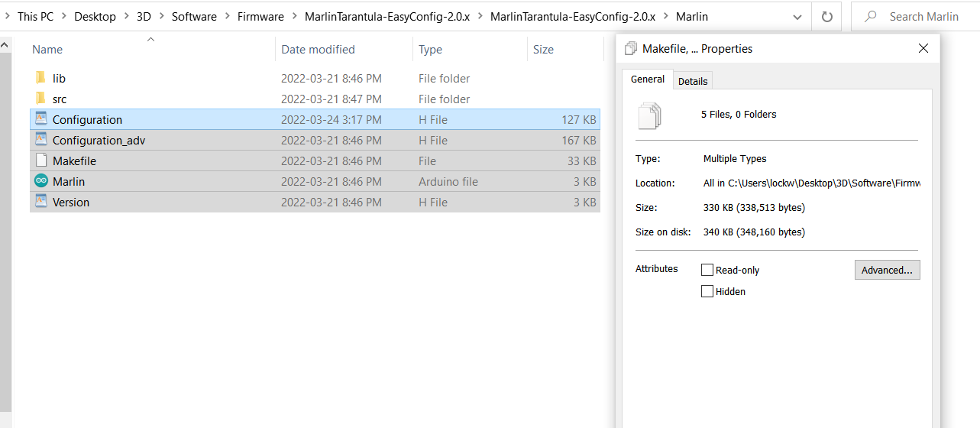Click the 2022-03-21 8:47 PM date cell
Viewport: 980px width, 428px height.
tap(332, 99)
